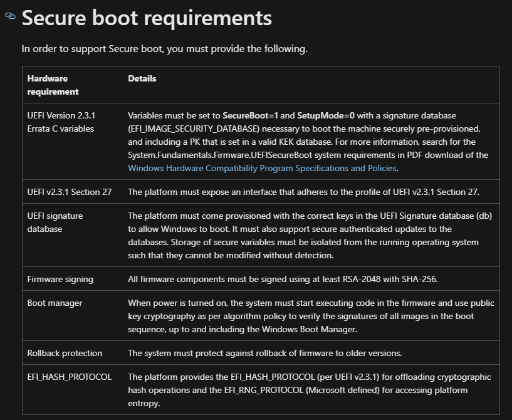Click the anchor link icon beside the heading
This screenshot has width=512, height=420.
10,16
